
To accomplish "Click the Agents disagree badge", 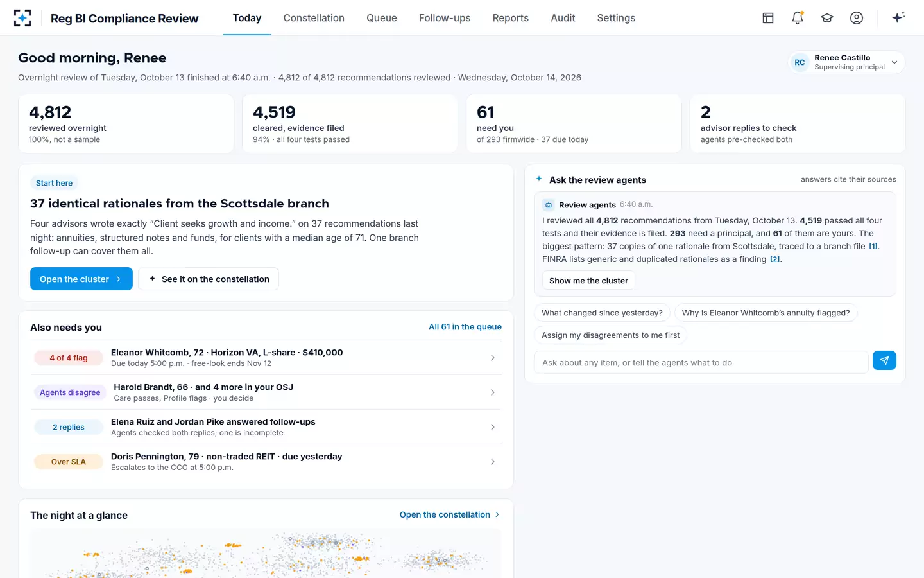I will click(x=70, y=392).
